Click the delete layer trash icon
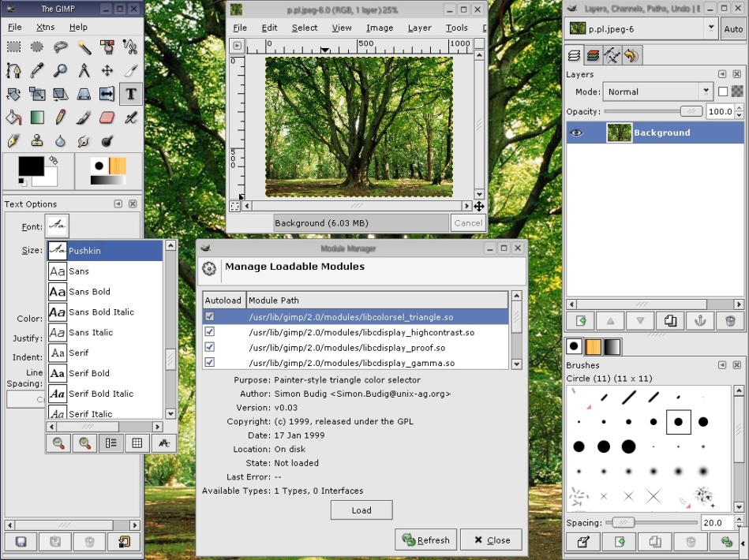Screen dimensions: 749x560 (730, 320)
